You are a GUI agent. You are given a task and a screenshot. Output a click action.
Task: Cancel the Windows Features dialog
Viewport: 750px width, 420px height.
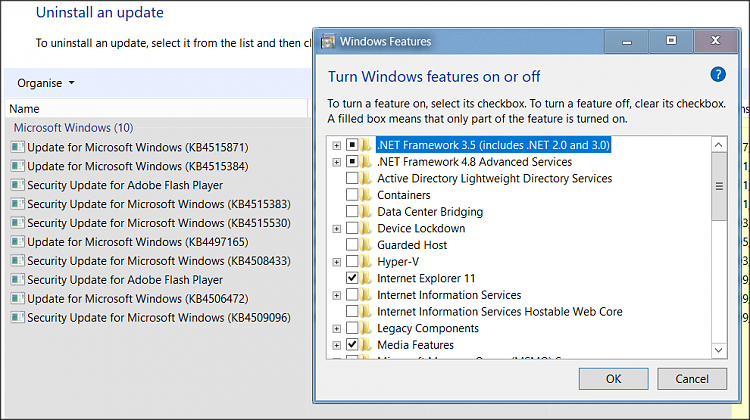point(692,379)
